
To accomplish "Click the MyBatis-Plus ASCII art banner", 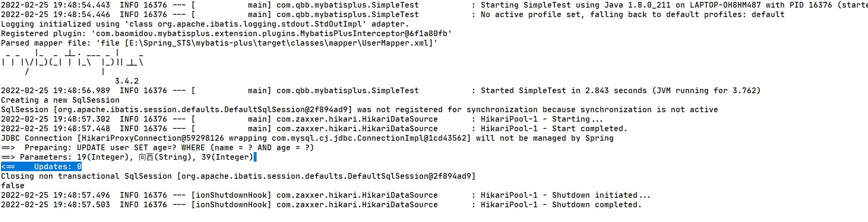I will click(71, 62).
